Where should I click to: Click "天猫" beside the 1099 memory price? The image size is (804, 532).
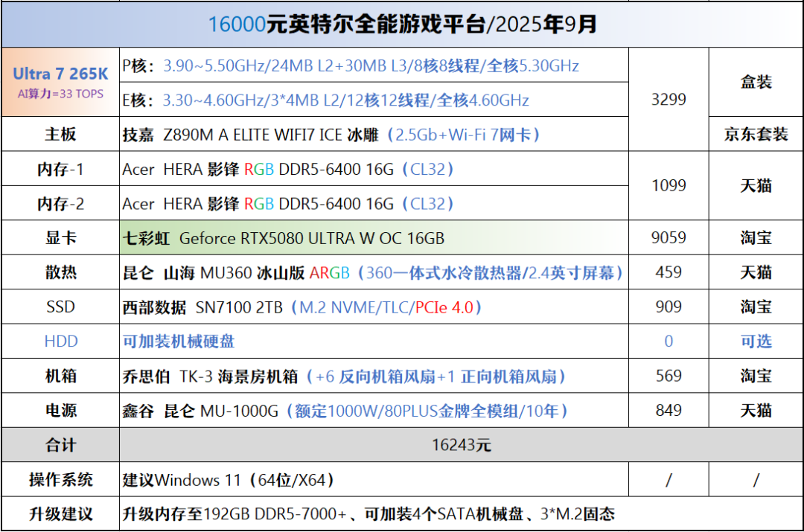pos(756,185)
